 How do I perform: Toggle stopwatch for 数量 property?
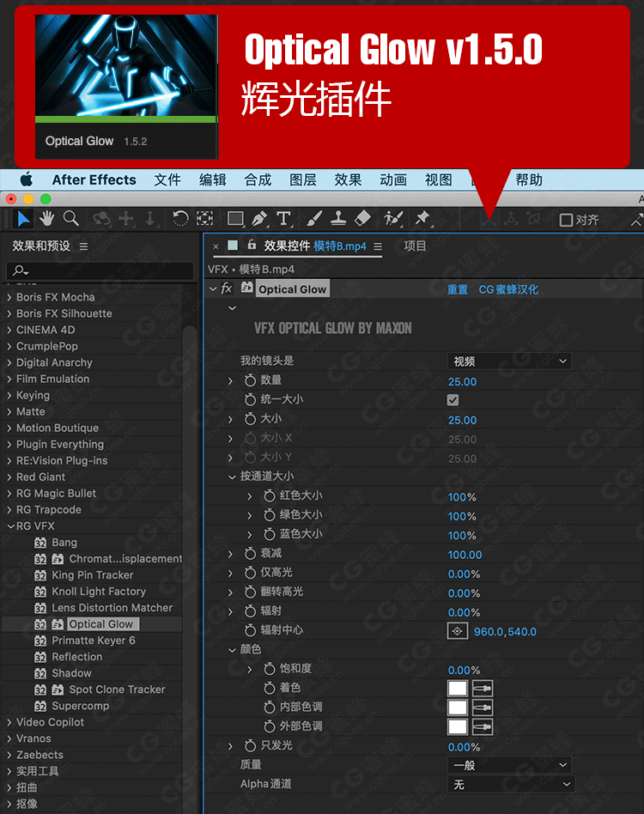pyautogui.click(x=250, y=380)
